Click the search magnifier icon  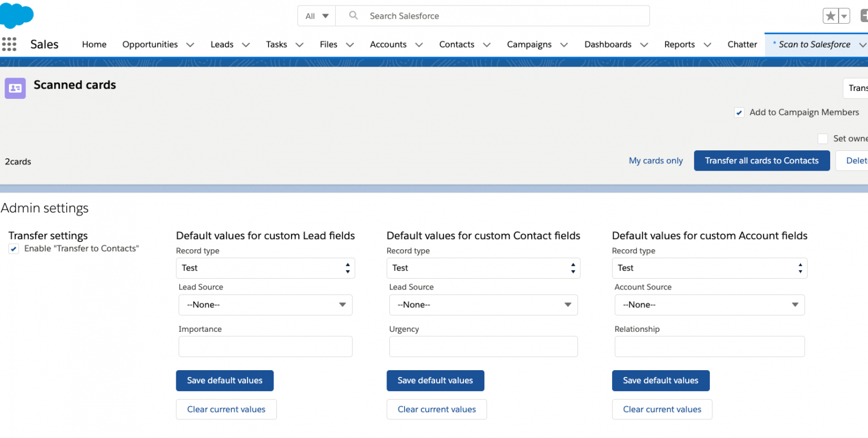tap(354, 16)
